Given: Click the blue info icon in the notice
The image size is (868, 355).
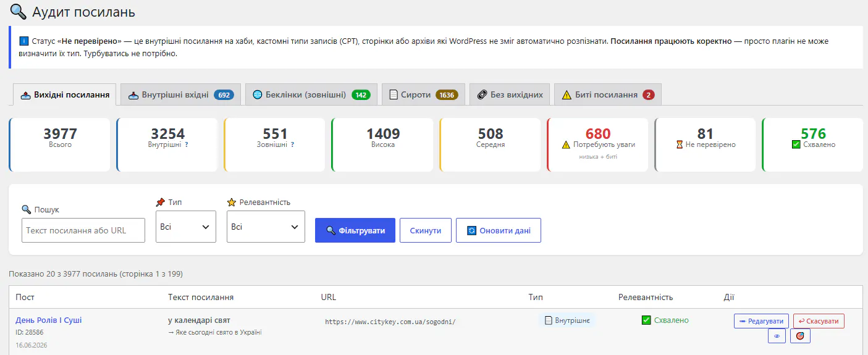Looking at the screenshot, I should tap(24, 41).
